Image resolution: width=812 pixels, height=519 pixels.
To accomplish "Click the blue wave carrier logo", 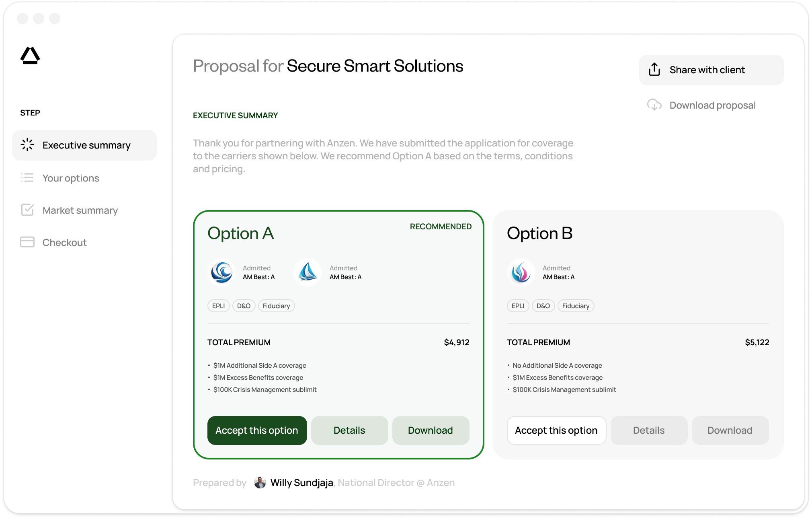I will [x=222, y=272].
